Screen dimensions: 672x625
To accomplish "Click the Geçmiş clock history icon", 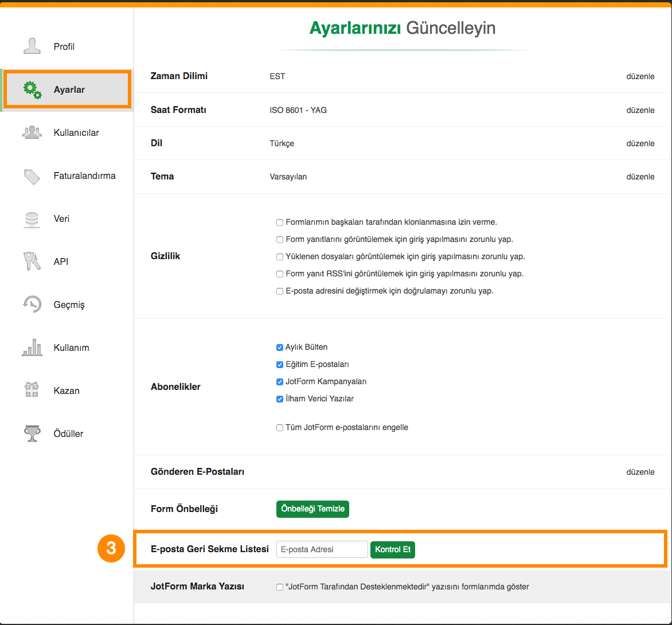I will click(32, 304).
